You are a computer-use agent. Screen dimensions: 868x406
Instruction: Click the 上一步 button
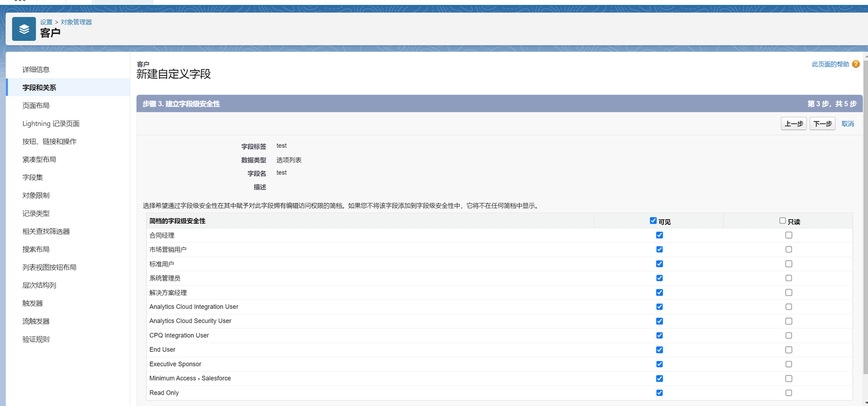(x=793, y=124)
